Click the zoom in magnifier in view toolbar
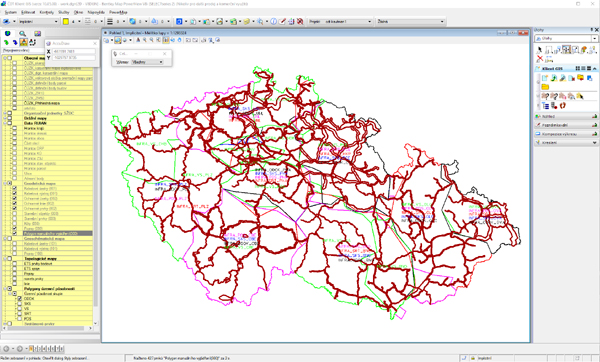 (145, 40)
